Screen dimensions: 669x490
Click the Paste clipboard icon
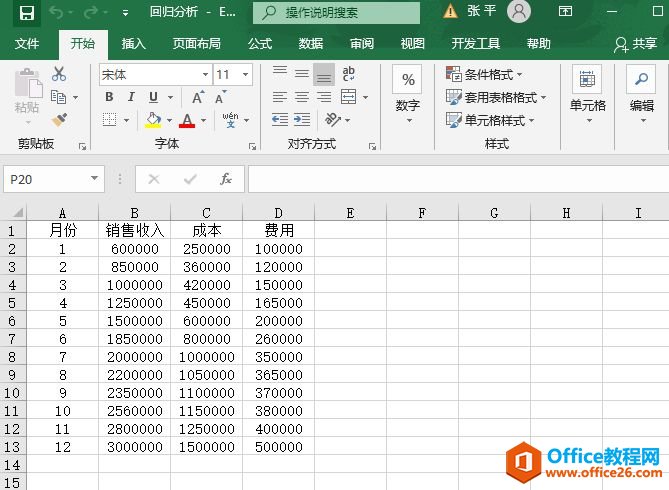28,83
